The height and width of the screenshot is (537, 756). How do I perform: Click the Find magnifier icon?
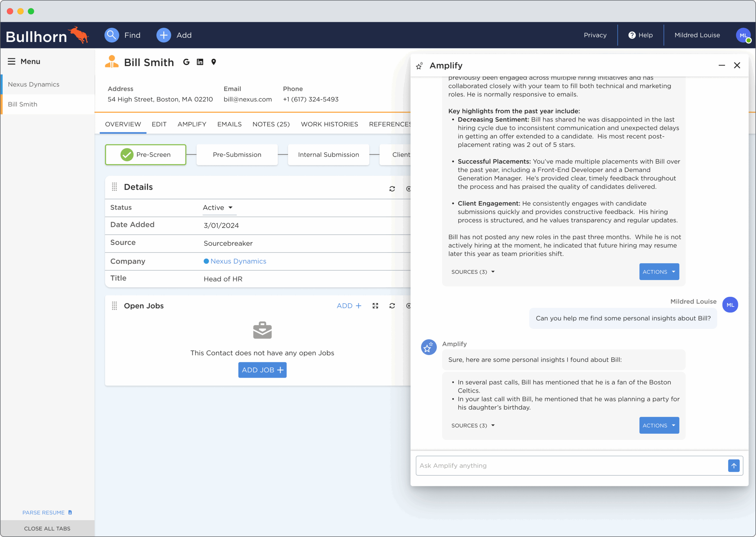click(x=112, y=35)
